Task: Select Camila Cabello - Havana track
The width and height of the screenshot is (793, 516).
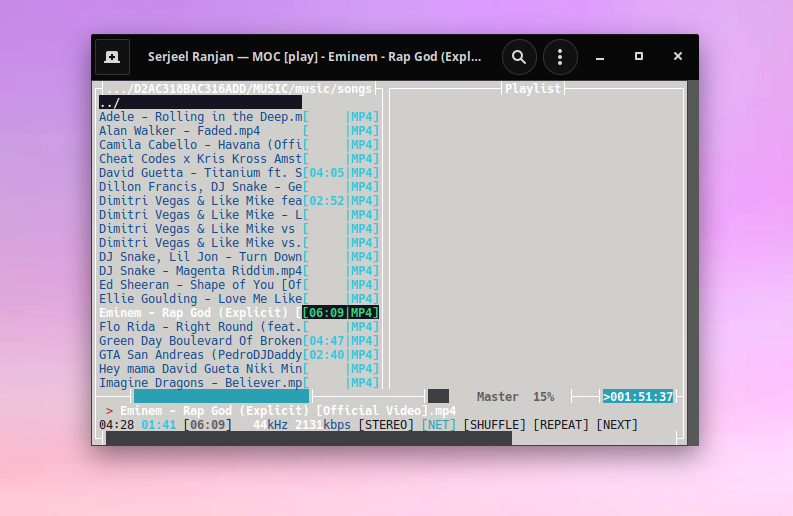Action: point(239,145)
